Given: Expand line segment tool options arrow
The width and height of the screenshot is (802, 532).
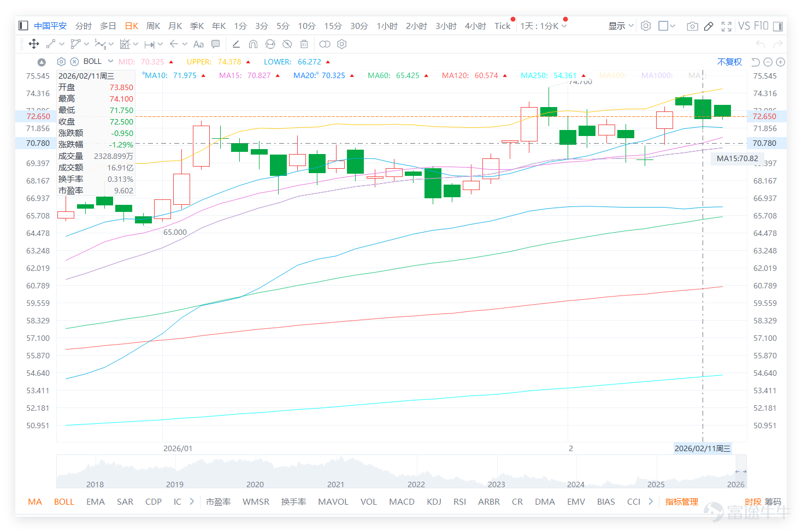Looking at the screenshot, I should [x=62, y=44].
